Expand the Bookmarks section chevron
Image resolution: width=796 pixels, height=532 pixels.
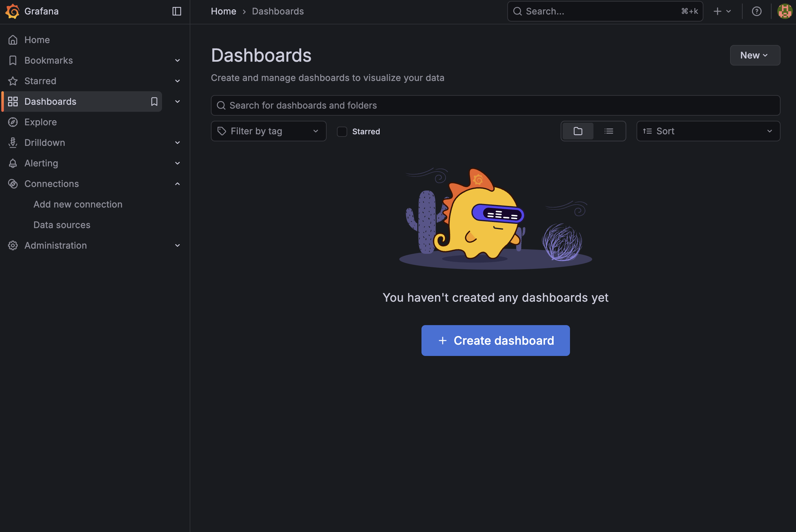coord(177,60)
